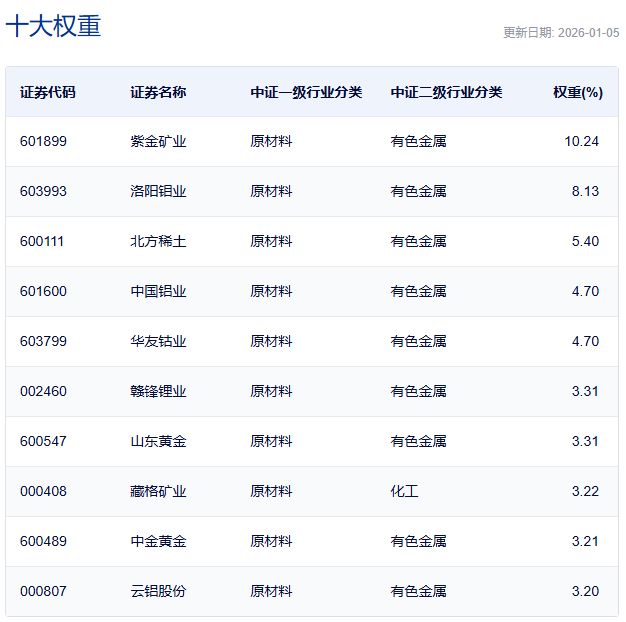Click stock code 000408
Image resolution: width=626 pixels, height=622 pixels.
[43, 491]
